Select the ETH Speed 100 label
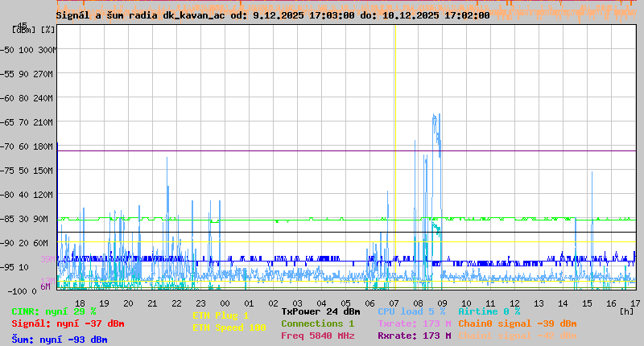This screenshot has width=644, height=346. (229, 327)
